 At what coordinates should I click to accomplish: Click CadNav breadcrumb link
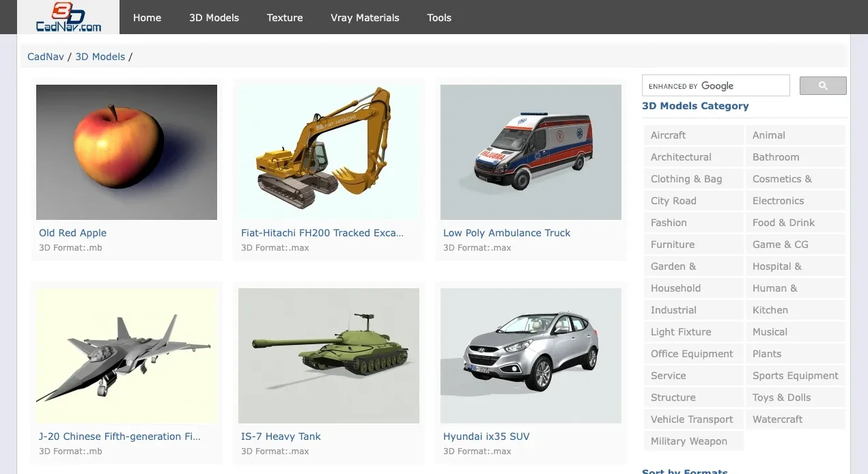coord(46,57)
